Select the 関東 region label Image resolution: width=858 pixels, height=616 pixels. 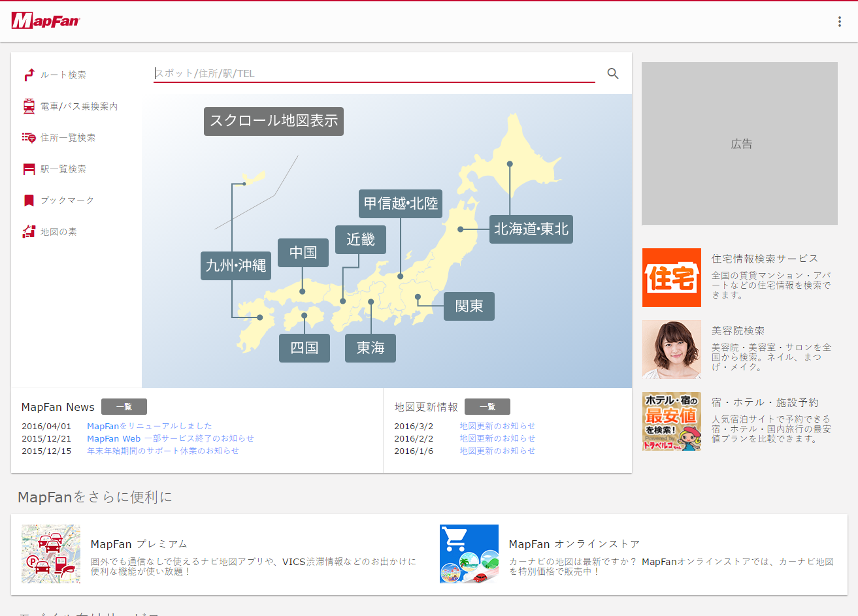coord(469,306)
